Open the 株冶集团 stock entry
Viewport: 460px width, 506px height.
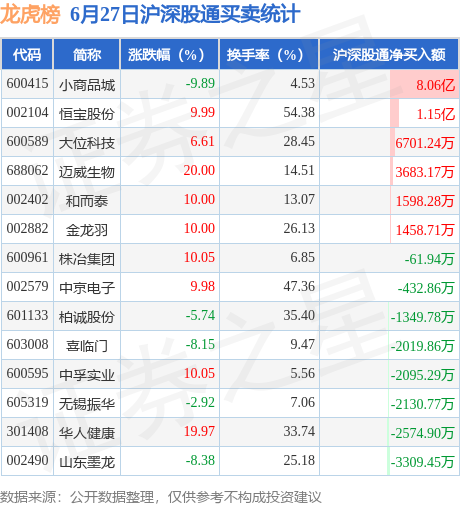(x=87, y=259)
